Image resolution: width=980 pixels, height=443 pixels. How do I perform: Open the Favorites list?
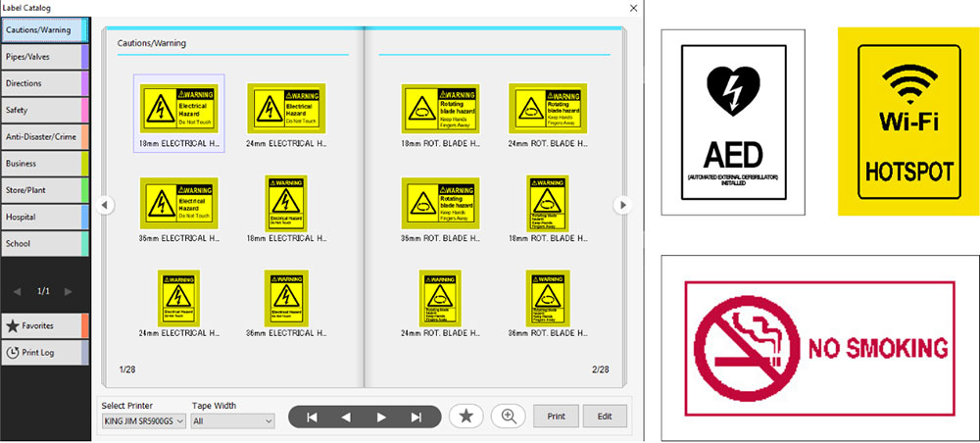point(45,325)
